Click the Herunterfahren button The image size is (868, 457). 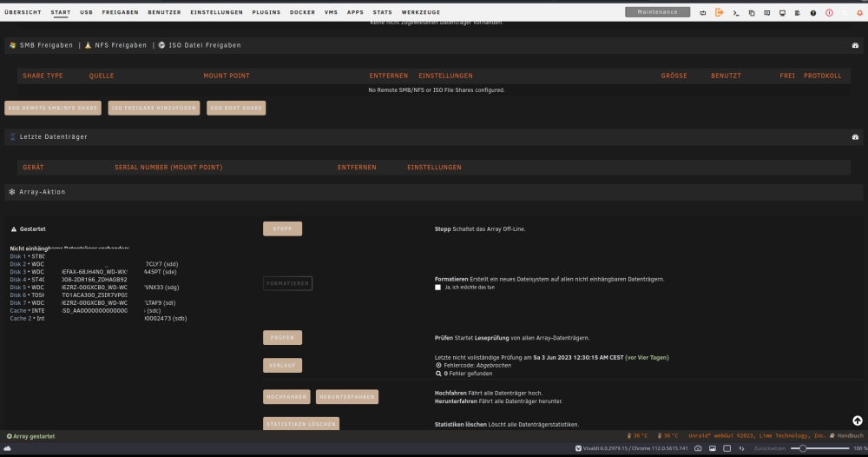pos(347,397)
